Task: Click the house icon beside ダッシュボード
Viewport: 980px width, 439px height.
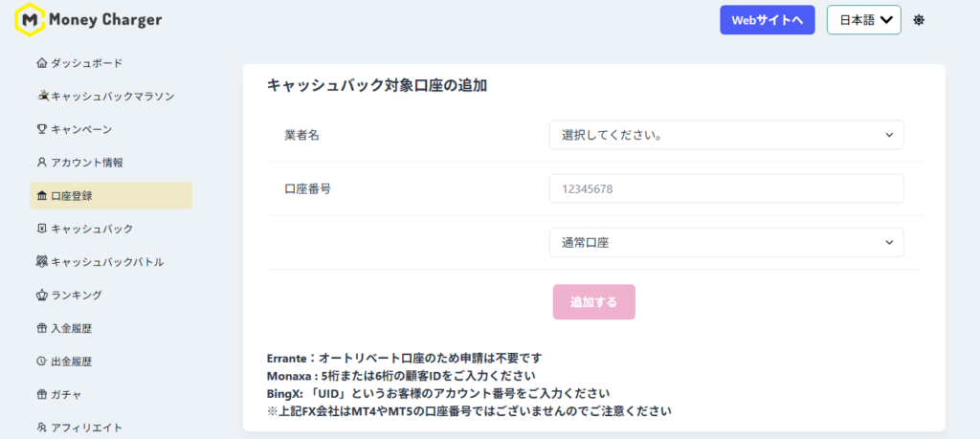Action: pyautogui.click(x=41, y=63)
